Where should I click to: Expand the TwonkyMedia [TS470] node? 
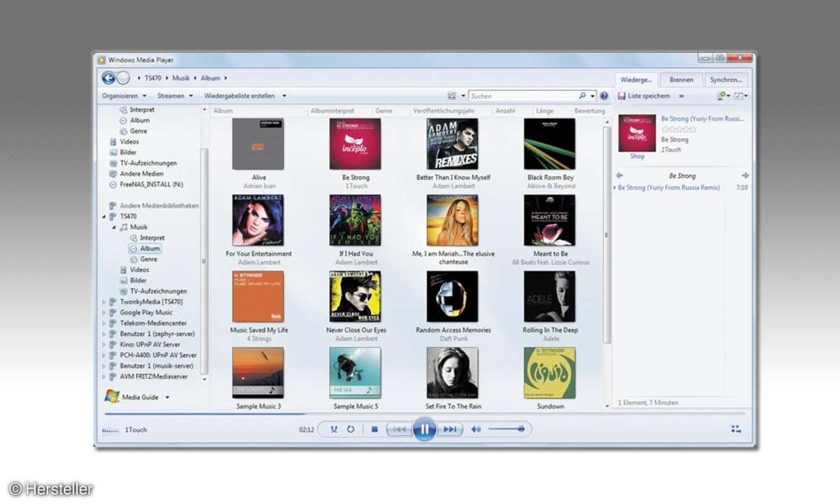click(104, 302)
